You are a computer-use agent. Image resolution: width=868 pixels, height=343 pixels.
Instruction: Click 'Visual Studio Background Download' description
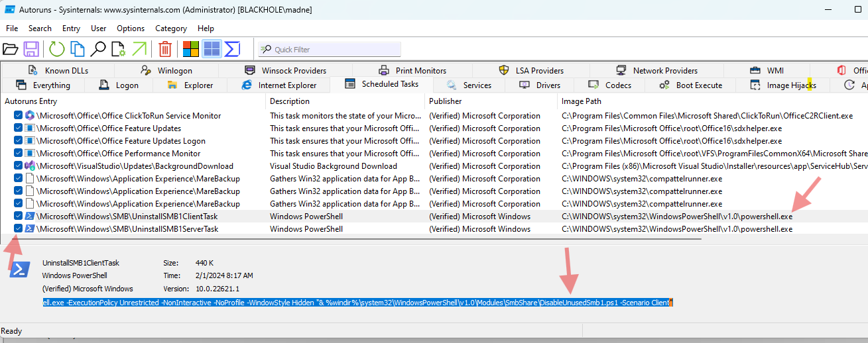(334, 166)
